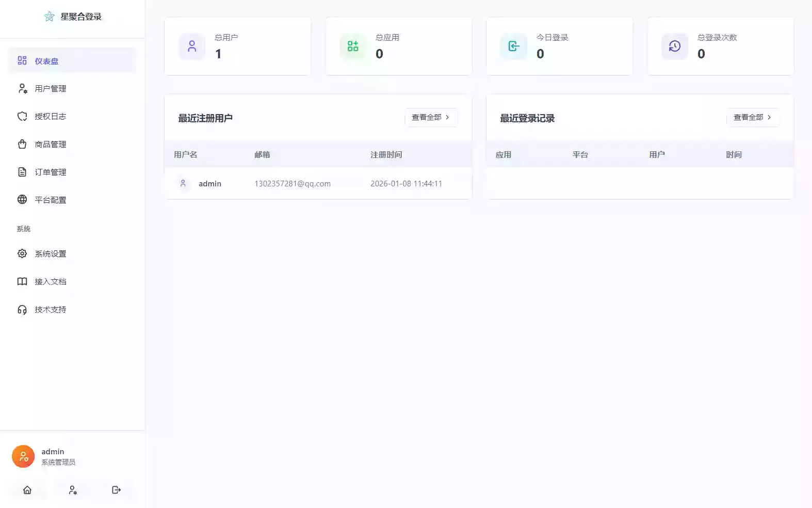Click the 仪表盘 dashboard grid icon
The image size is (812, 508).
tap(22, 60)
